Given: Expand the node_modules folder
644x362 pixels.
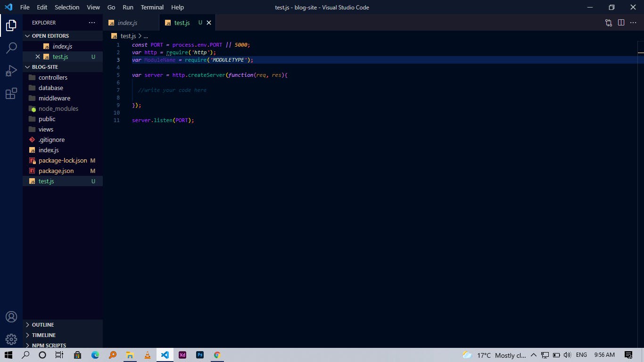Looking at the screenshot, I should point(63,108).
